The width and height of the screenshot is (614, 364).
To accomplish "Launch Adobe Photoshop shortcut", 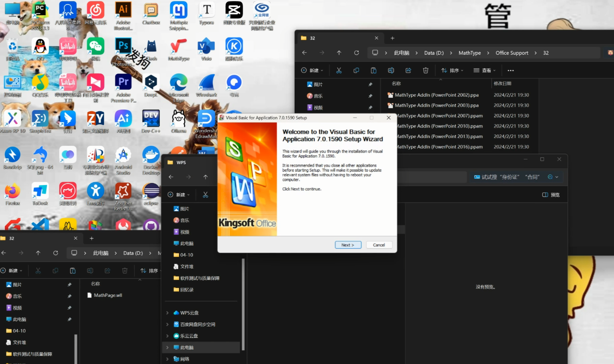I will [123, 52].
